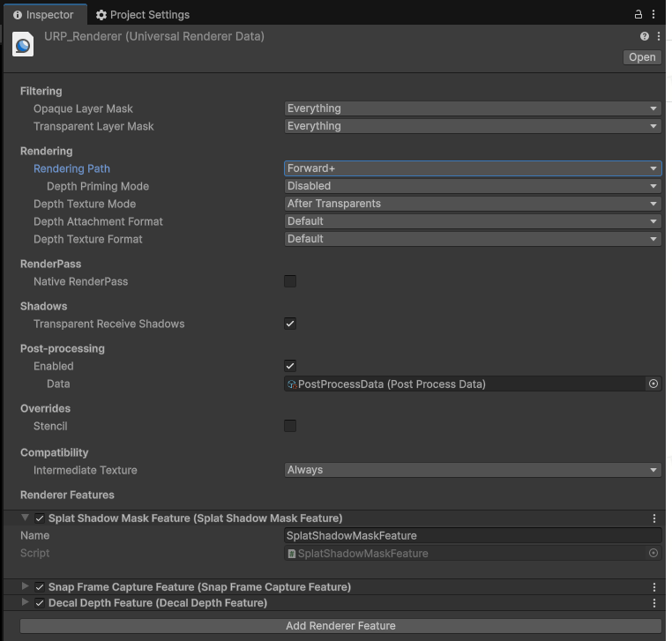Click the URP_Renderer (Universal Renderer Data) title

[154, 36]
